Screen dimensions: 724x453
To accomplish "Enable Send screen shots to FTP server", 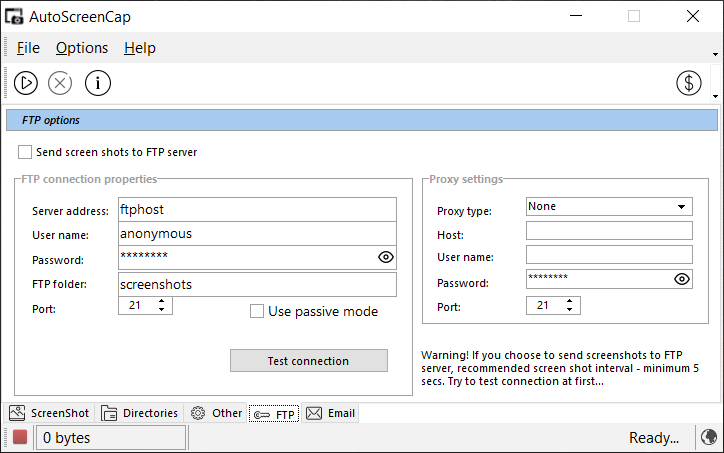I will tap(25, 152).
